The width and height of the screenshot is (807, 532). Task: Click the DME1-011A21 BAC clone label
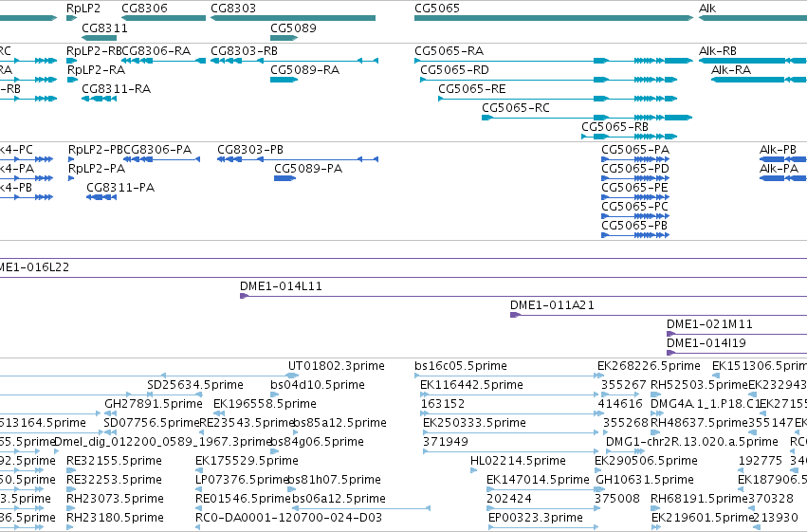tap(552, 305)
